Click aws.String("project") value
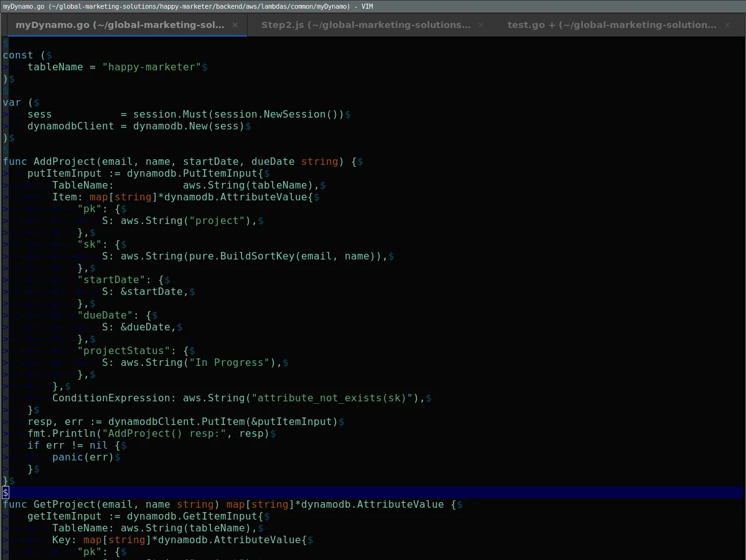Viewport: 746px width, 560px height. tap(185, 221)
